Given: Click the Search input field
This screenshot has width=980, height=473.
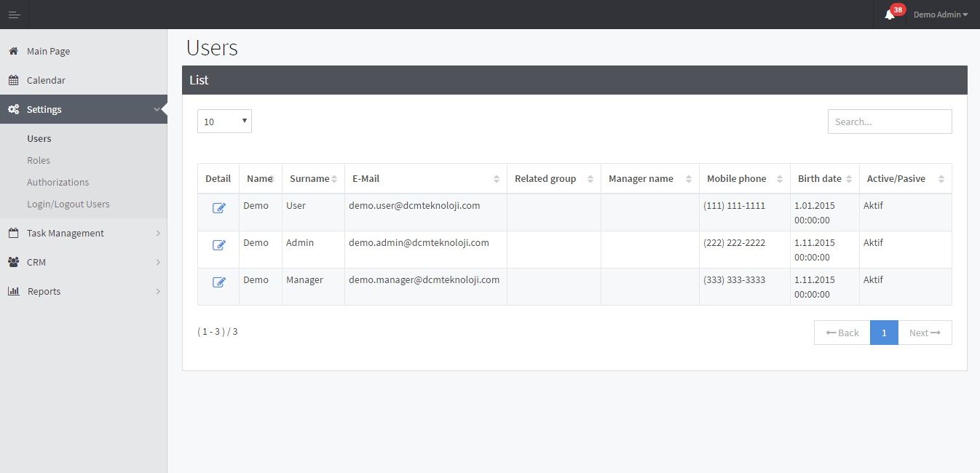Looking at the screenshot, I should click(890, 122).
